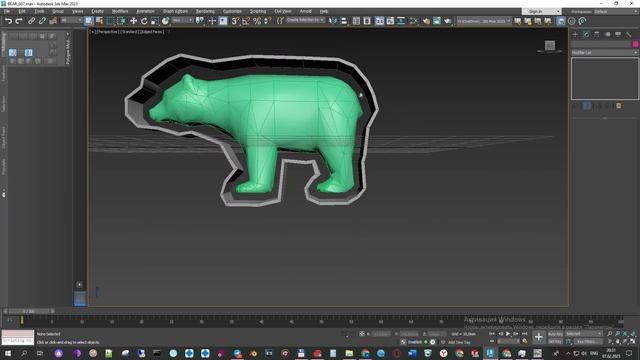Screen dimensions: 640x360
Task: Select the Select and Link tool
Action: pos(31,21)
